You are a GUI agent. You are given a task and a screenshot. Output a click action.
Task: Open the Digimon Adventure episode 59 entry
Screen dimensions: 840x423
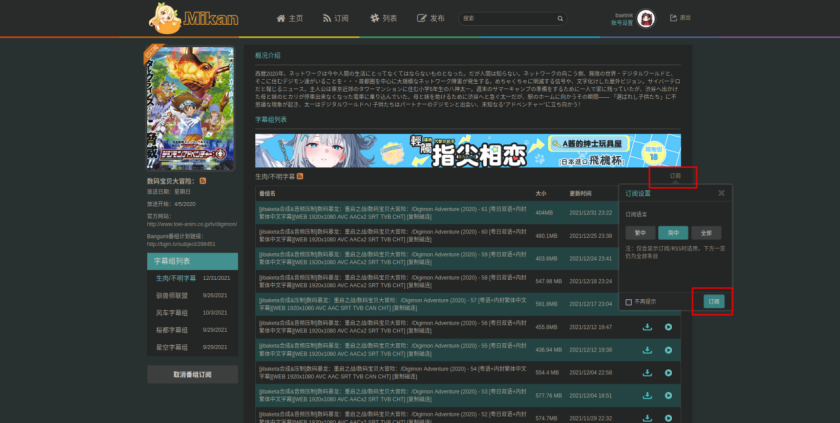(x=393, y=258)
